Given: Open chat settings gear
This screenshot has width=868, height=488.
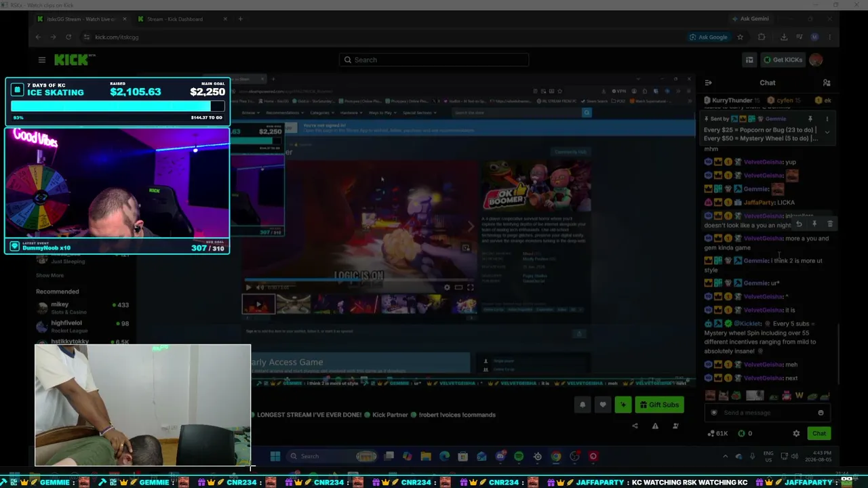Looking at the screenshot, I should pyautogui.click(x=796, y=433).
